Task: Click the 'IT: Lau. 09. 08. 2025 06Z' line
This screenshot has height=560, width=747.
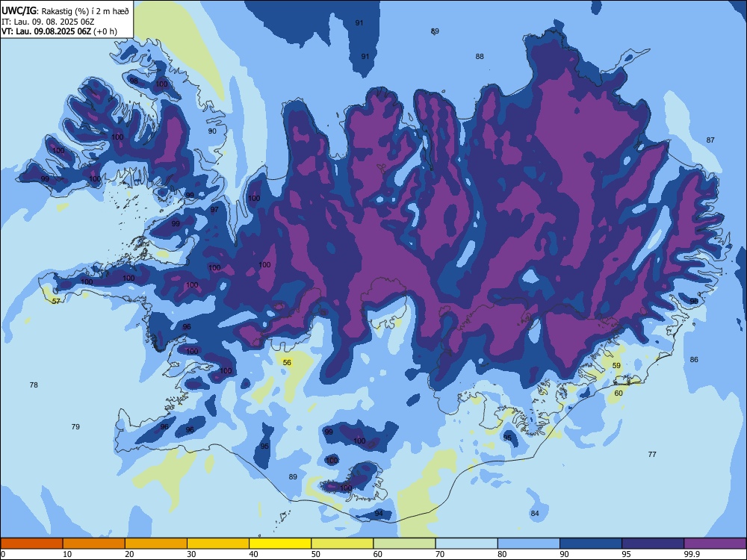Action: 48,22
